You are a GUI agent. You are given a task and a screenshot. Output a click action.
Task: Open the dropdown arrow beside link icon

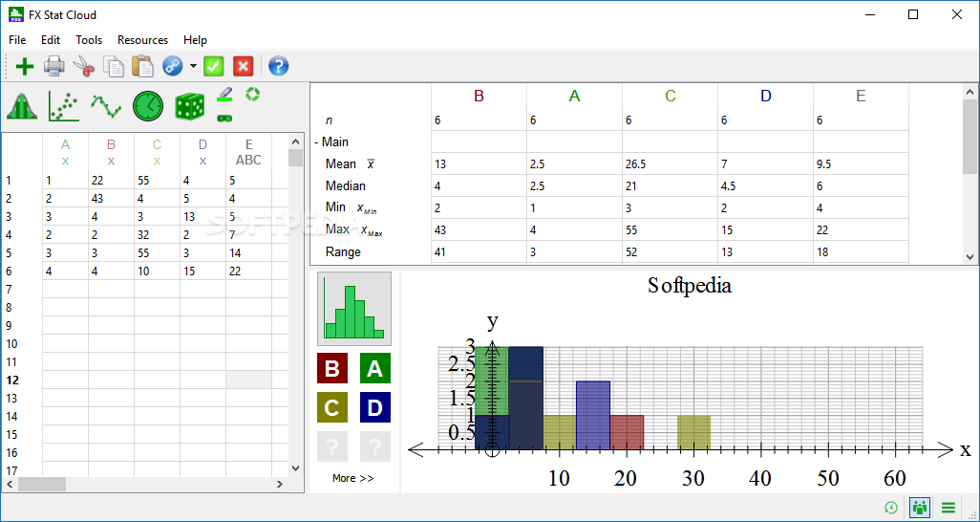pos(193,66)
